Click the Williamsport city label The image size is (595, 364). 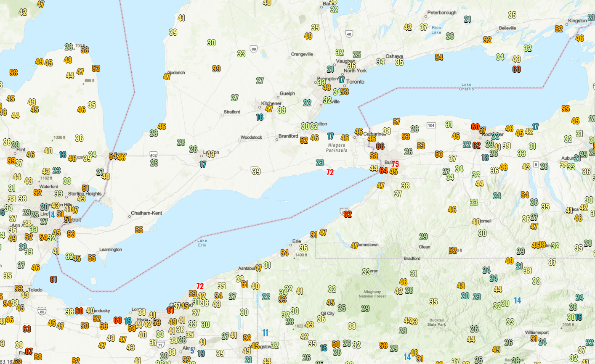pyautogui.click(x=537, y=332)
